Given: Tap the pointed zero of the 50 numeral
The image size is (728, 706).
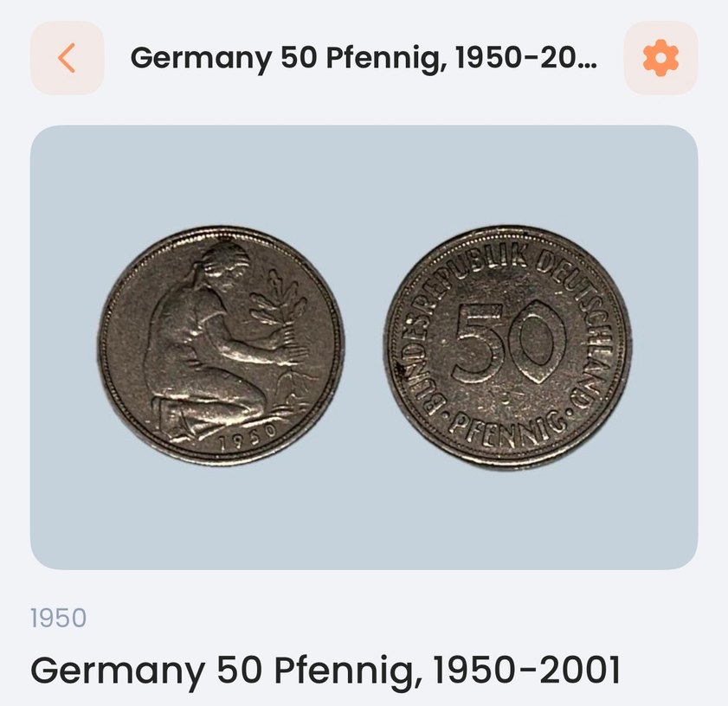Looking at the screenshot, I should point(538,342).
